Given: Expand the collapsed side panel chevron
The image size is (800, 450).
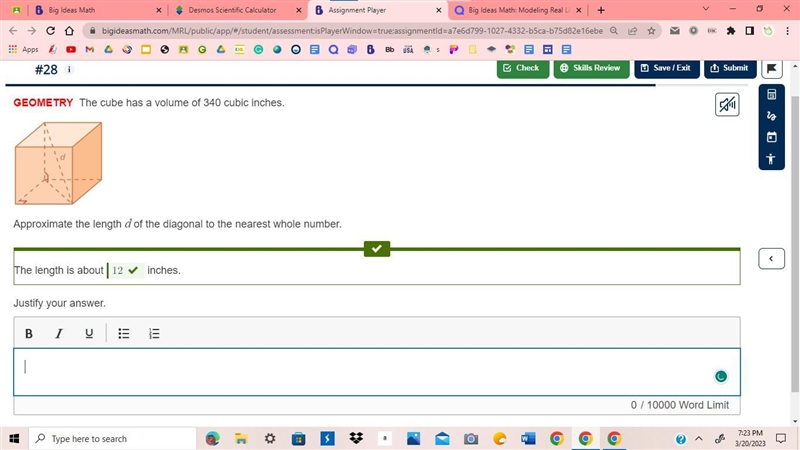Looking at the screenshot, I should [x=771, y=259].
